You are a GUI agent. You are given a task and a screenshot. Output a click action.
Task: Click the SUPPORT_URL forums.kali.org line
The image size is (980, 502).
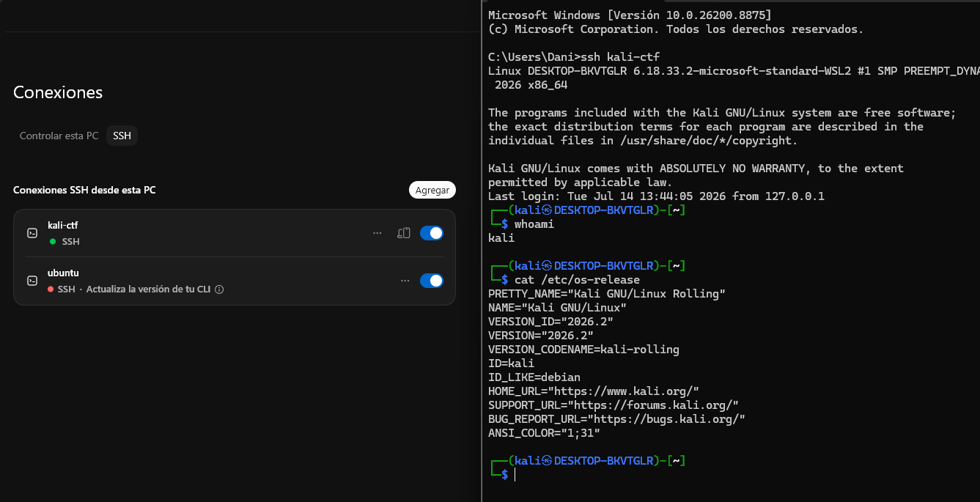click(x=614, y=405)
